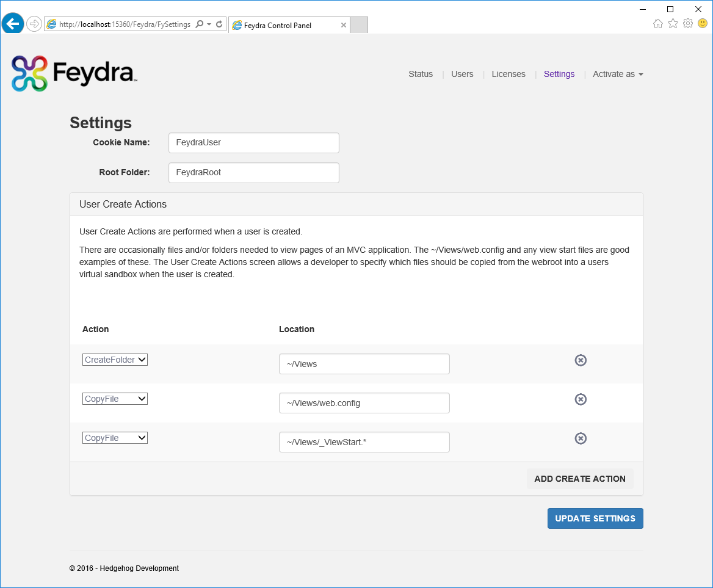
Task: Click the search magnifier icon in address bar
Action: pyautogui.click(x=199, y=24)
